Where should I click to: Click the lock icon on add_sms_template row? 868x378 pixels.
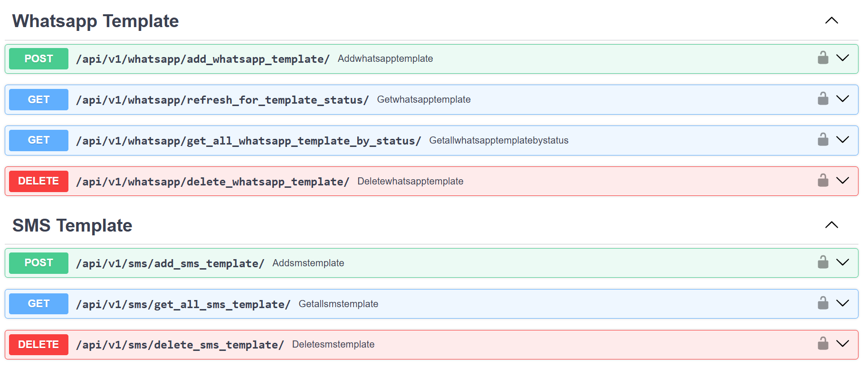coord(823,262)
